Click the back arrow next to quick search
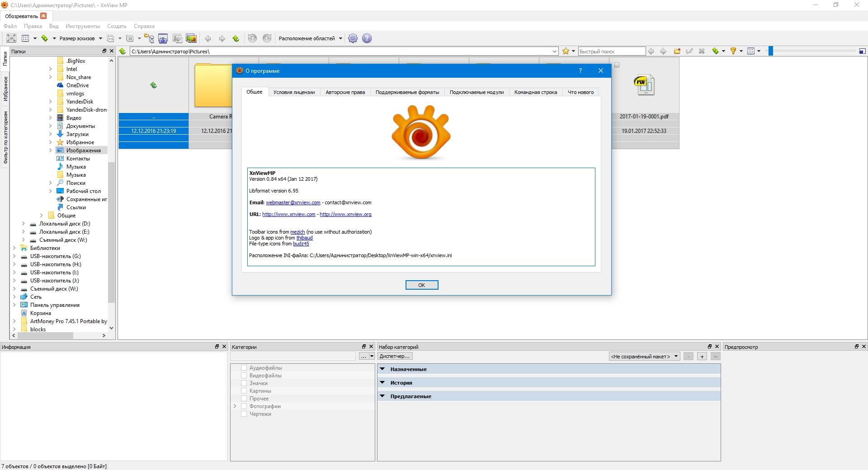This screenshot has height=470, width=868. tap(651, 51)
